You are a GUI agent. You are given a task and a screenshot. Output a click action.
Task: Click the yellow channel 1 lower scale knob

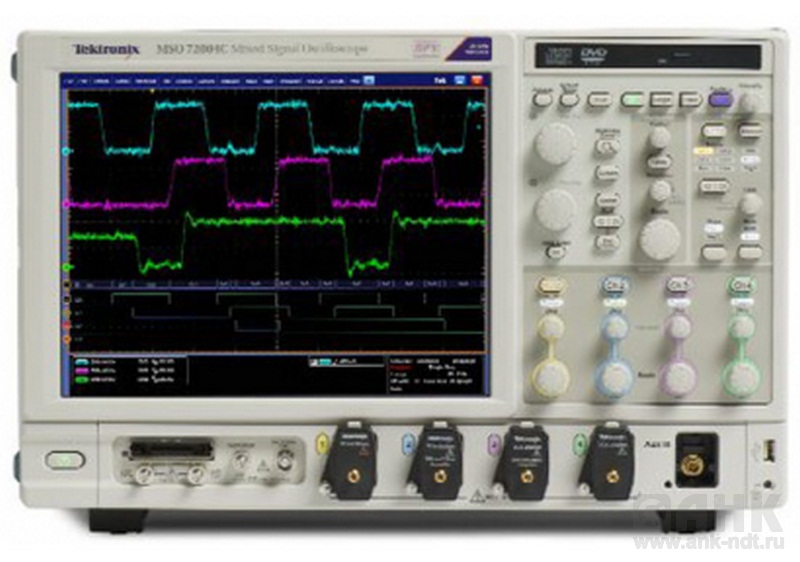point(550,377)
